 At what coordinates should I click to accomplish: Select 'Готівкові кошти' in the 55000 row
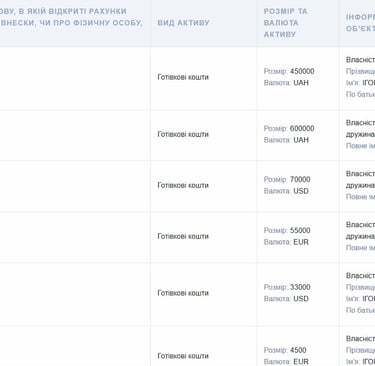click(x=183, y=236)
